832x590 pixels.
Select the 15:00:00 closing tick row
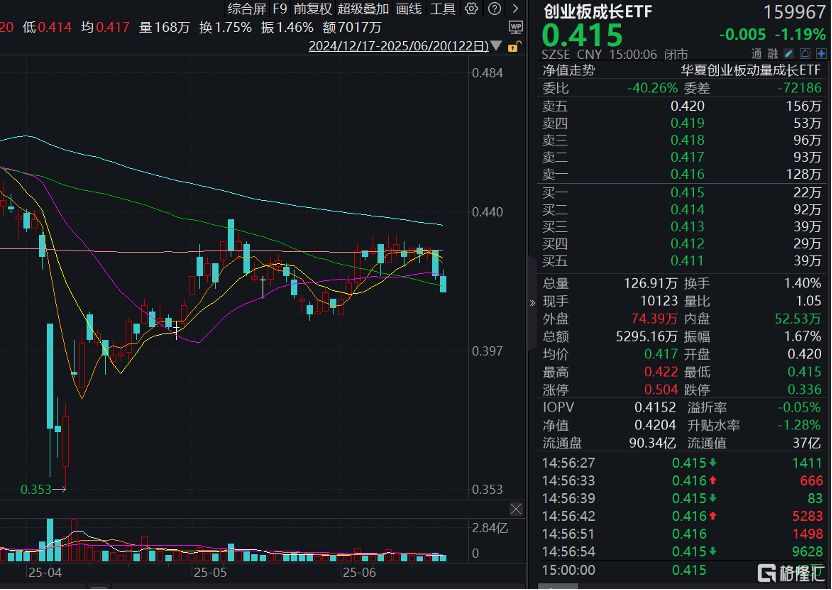(x=682, y=570)
